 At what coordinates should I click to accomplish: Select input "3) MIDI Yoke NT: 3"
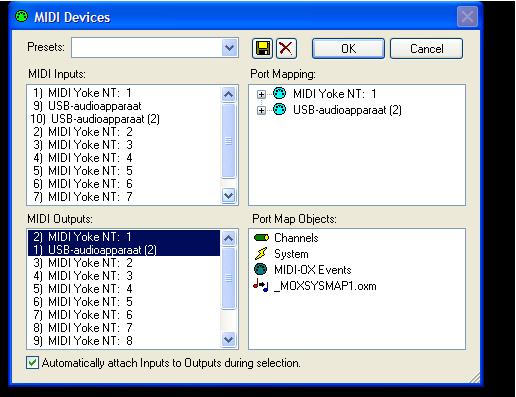(x=124, y=145)
